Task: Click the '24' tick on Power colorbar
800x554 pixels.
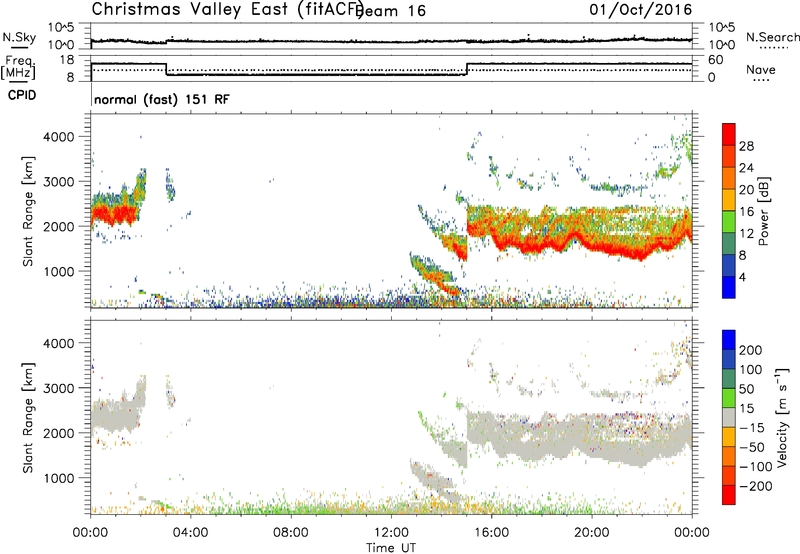Action: 746,168
